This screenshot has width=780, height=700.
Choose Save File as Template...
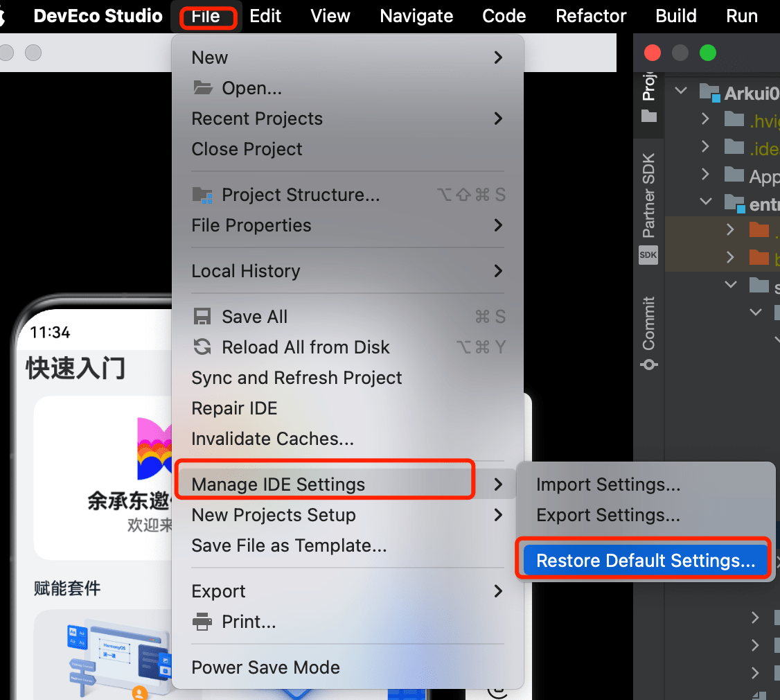point(347,545)
